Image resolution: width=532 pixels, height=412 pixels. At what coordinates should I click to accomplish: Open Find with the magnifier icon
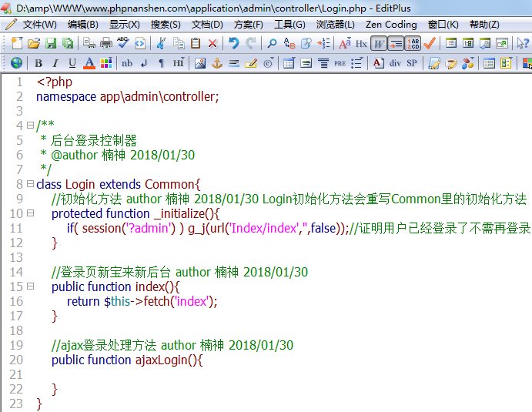pyautogui.click(x=272, y=43)
